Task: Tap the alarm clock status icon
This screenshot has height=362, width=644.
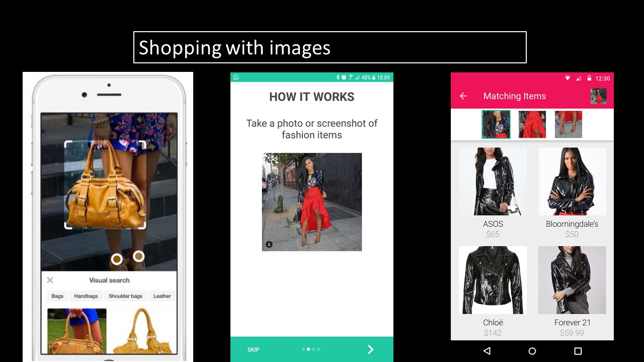Action: pos(344,77)
